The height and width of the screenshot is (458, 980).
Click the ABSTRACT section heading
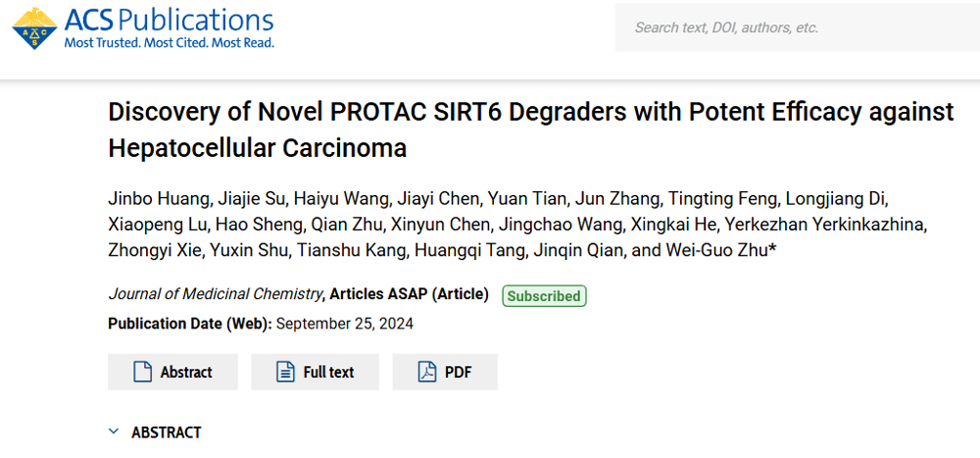(167, 433)
